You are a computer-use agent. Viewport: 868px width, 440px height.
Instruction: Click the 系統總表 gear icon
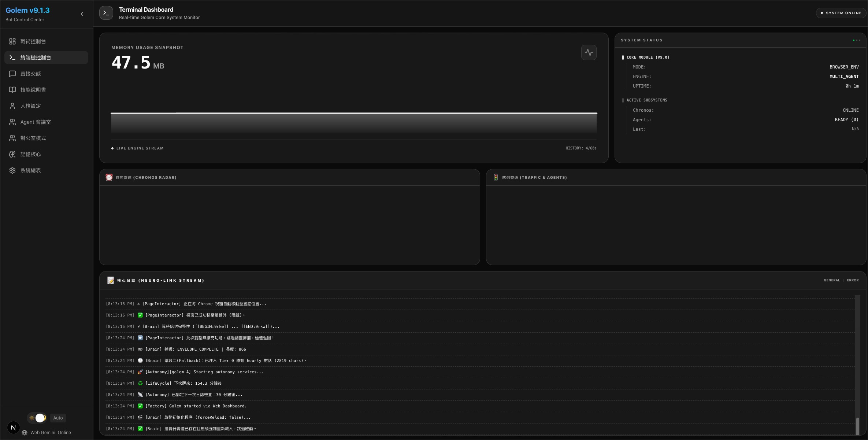(12, 170)
